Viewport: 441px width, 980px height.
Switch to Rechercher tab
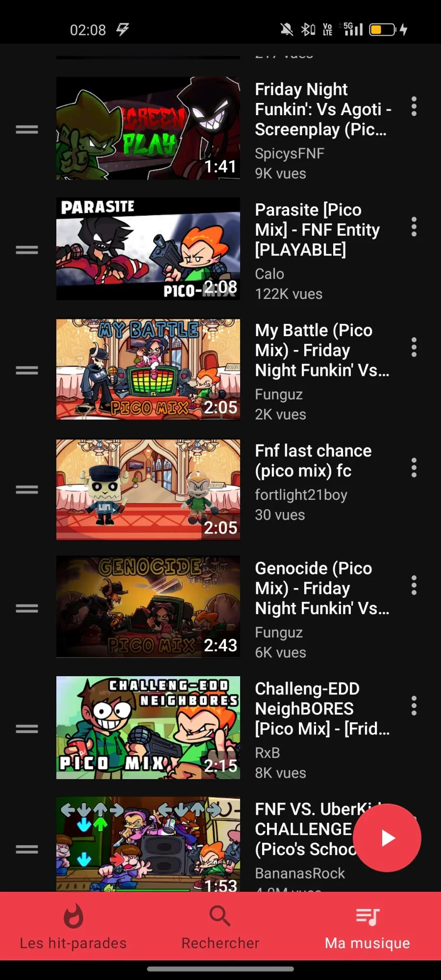point(220,926)
